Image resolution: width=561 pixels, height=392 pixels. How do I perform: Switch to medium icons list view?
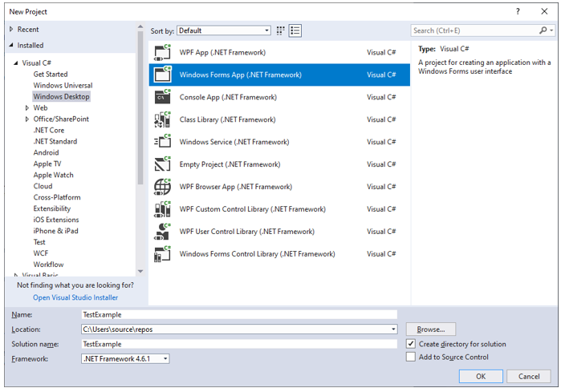coord(295,30)
